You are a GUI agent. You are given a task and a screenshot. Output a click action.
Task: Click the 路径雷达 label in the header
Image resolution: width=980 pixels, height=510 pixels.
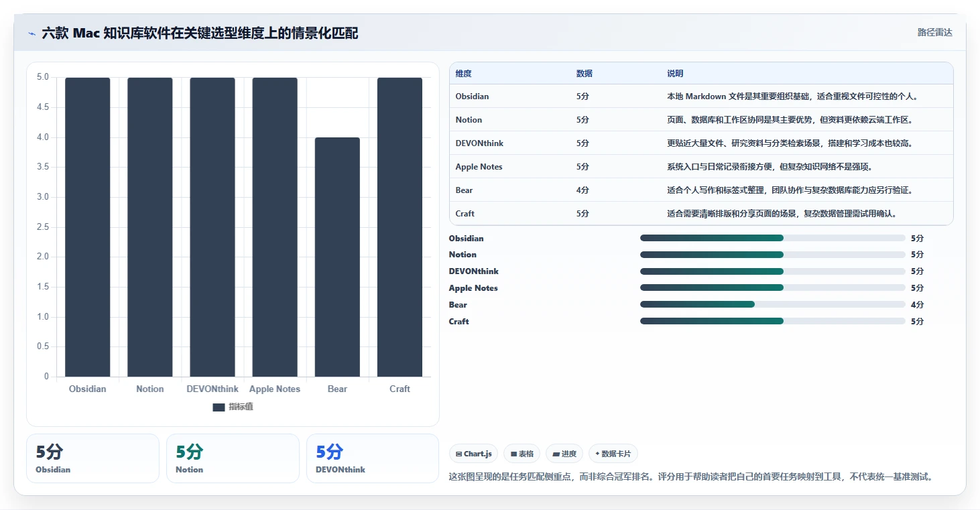(x=935, y=32)
